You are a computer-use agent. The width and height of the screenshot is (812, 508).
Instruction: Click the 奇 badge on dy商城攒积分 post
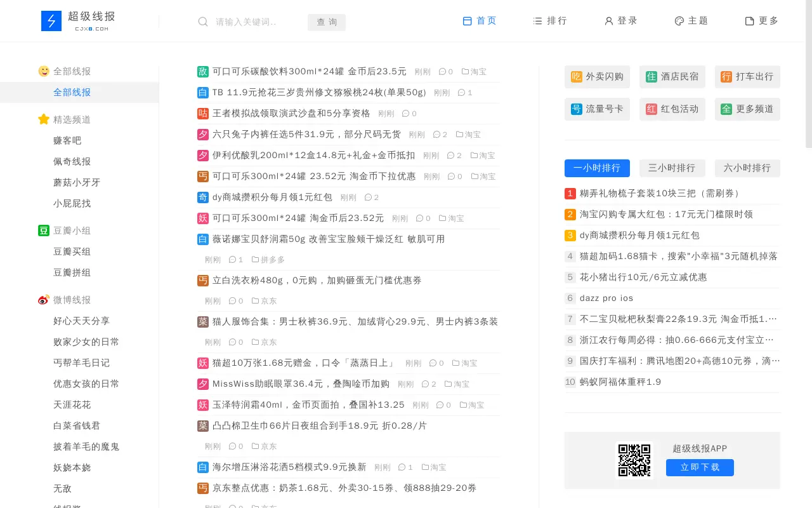point(203,197)
